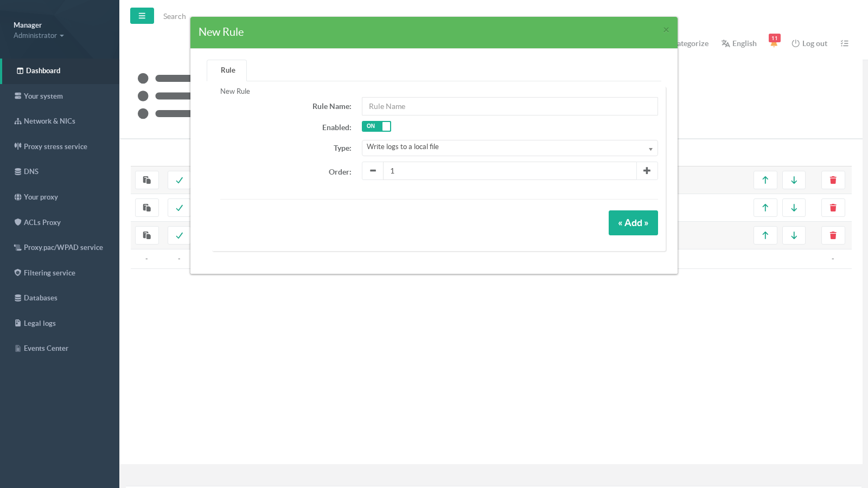
Task: Open DNS sidebar section
Action: (x=60, y=171)
